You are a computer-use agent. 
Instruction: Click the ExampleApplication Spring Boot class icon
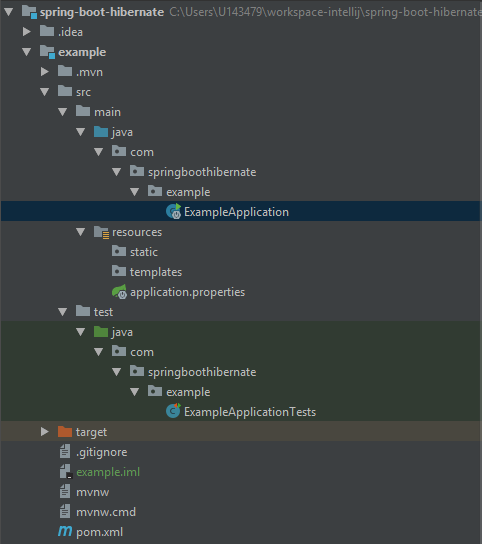pyautogui.click(x=174, y=212)
